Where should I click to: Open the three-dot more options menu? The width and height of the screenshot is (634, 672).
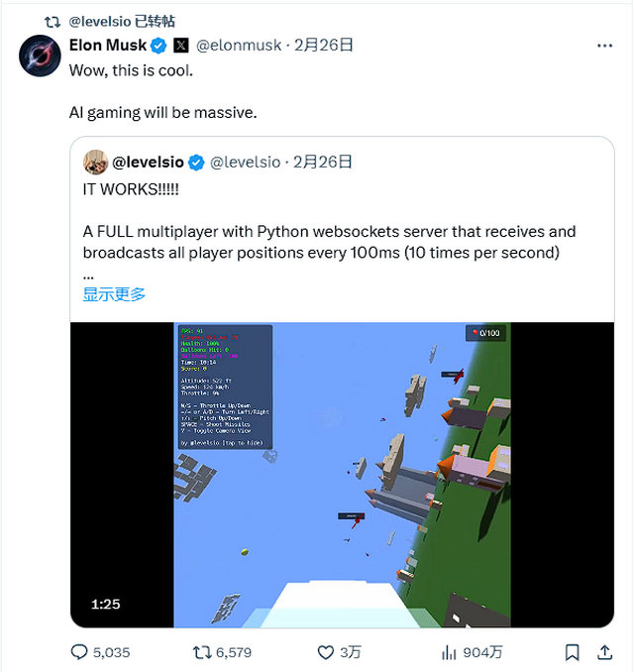pos(604,46)
